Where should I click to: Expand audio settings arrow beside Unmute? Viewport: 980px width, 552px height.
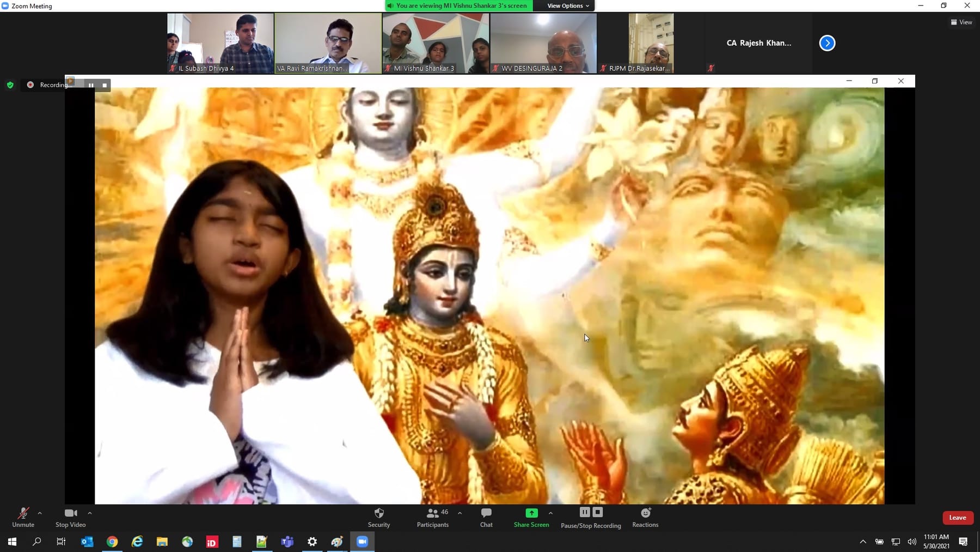40,513
